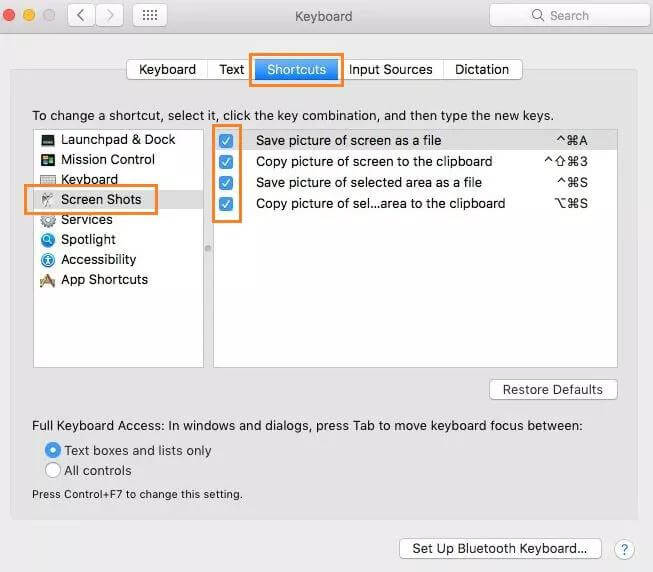Disable Copy picture of screen to clipboard

pos(226,162)
